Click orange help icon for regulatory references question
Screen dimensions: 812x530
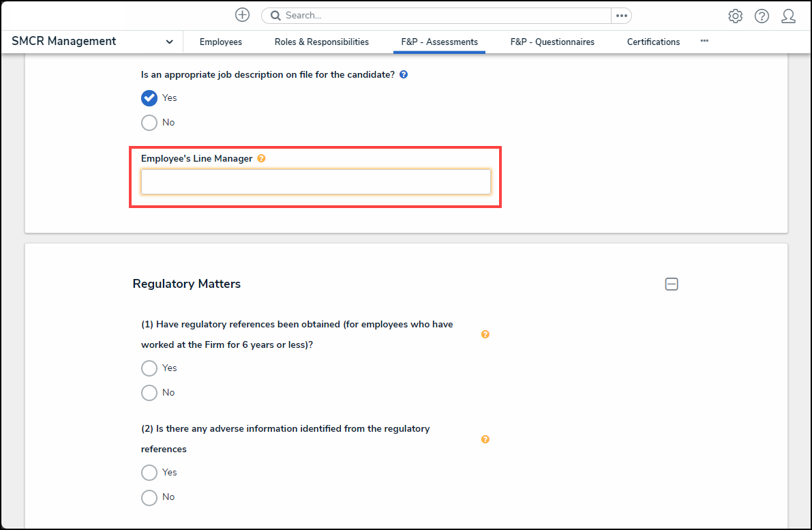coord(485,334)
